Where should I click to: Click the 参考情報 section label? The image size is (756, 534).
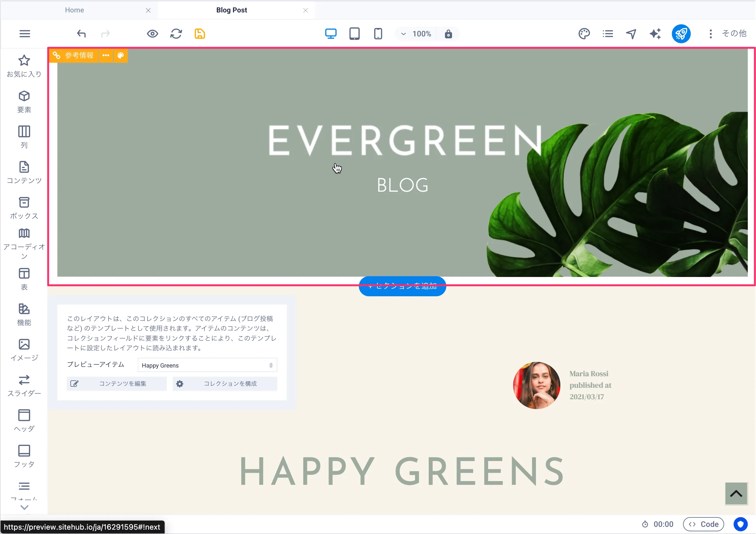click(x=74, y=55)
